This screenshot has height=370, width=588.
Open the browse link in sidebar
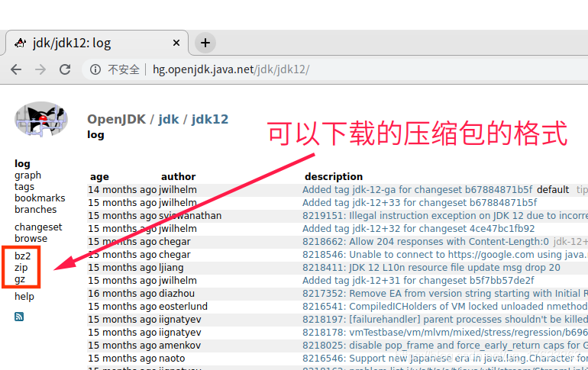pos(31,239)
